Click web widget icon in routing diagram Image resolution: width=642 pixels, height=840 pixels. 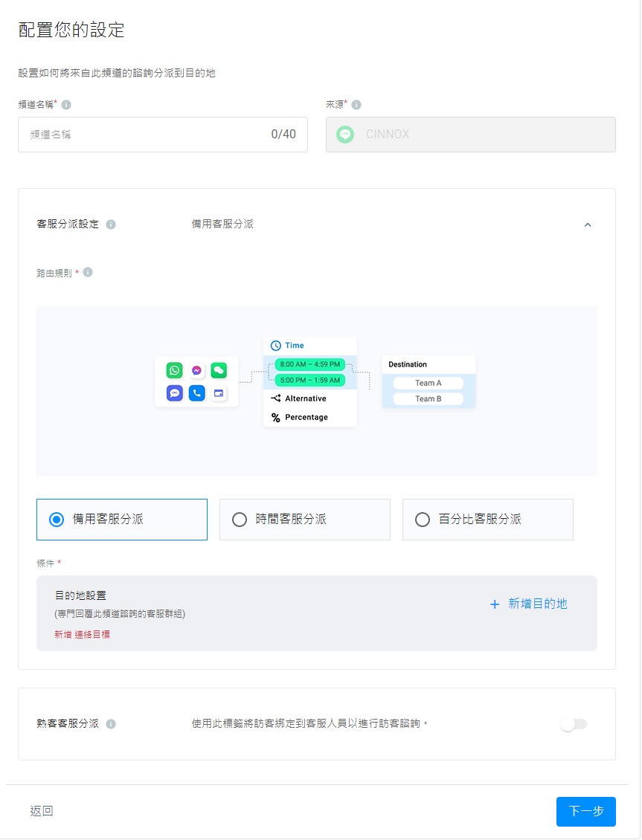click(219, 393)
